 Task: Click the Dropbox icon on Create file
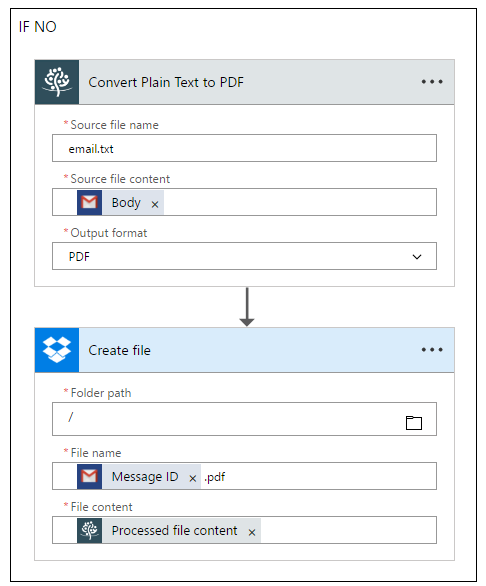pyautogui.click(x=57, y=350)
